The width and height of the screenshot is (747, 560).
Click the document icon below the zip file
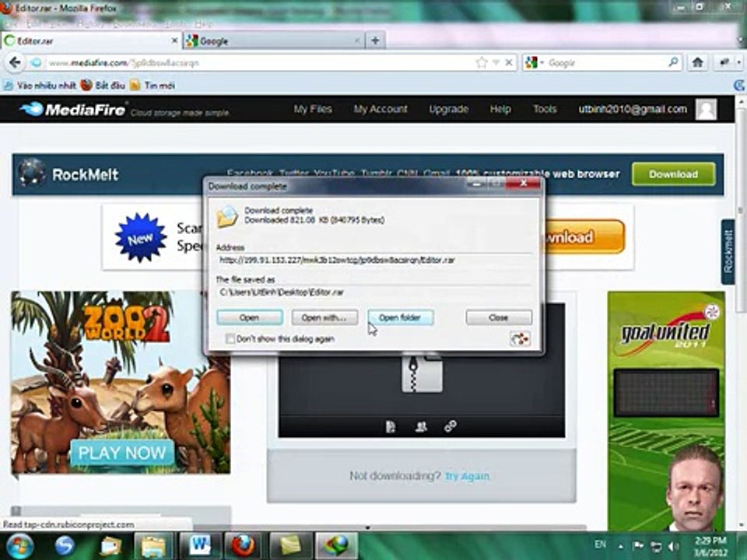pyautogui.click(x=391, y=426)
